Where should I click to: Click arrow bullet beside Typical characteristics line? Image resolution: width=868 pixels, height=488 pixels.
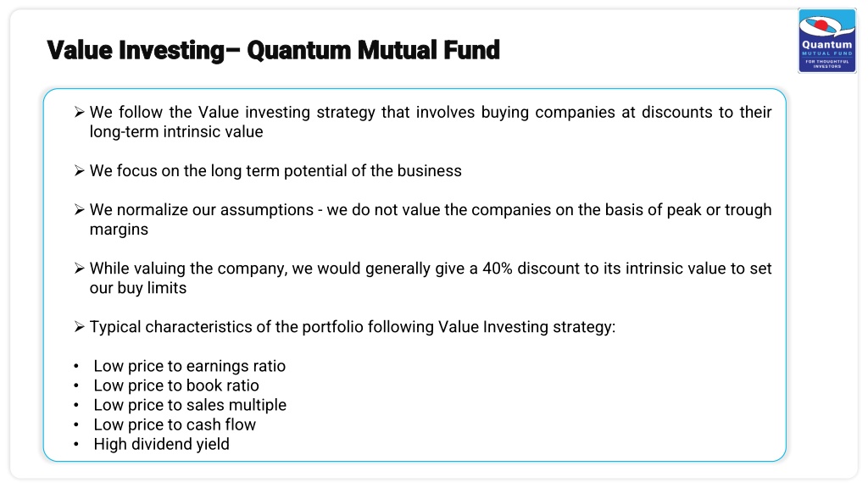click(x=79, y=327)
